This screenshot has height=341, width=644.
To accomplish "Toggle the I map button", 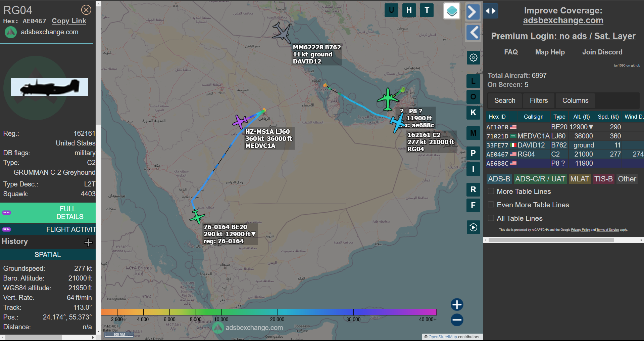I will [473, 169].
